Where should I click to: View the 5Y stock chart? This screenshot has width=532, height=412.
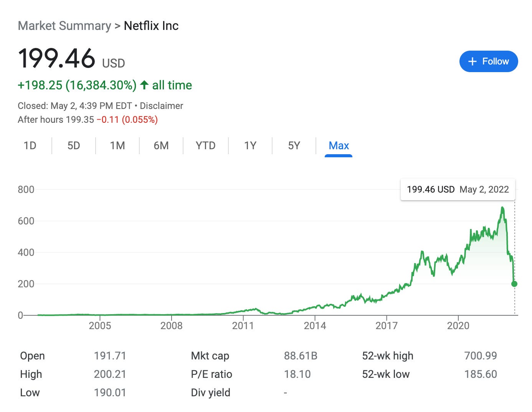(x=294, y=146)
